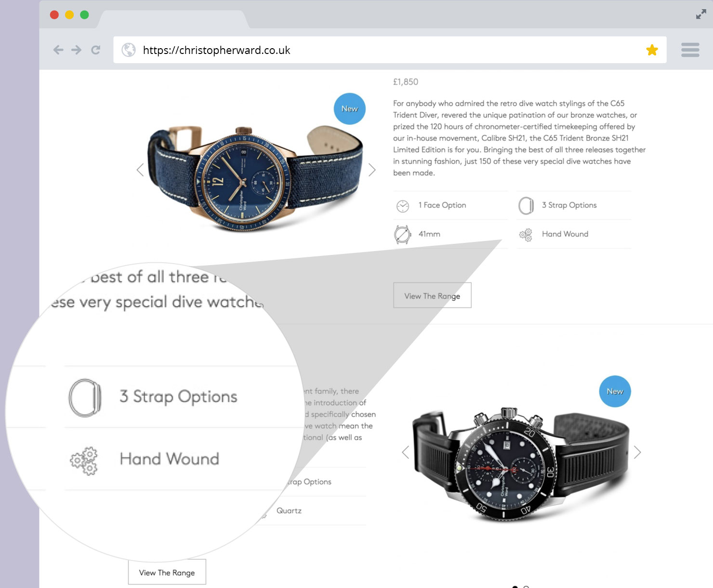Click the gears icon beside Hand Wound
The image size is (713, 588).
[526, 235]
